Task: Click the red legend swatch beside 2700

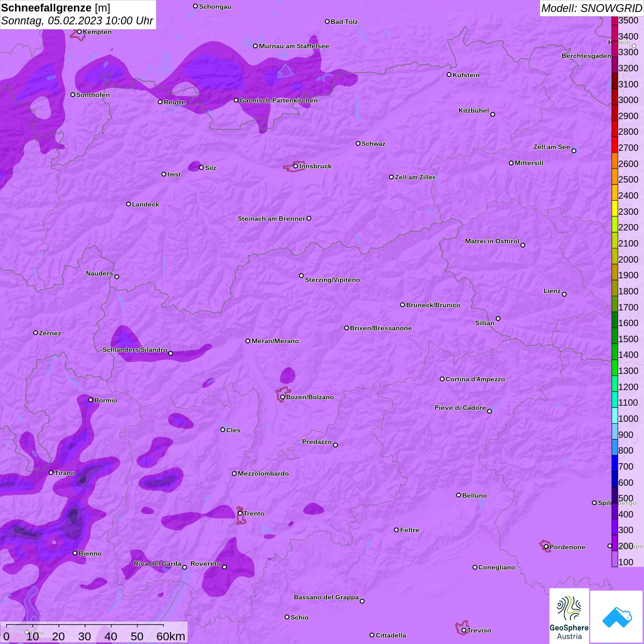Action: tap(615, 144)
